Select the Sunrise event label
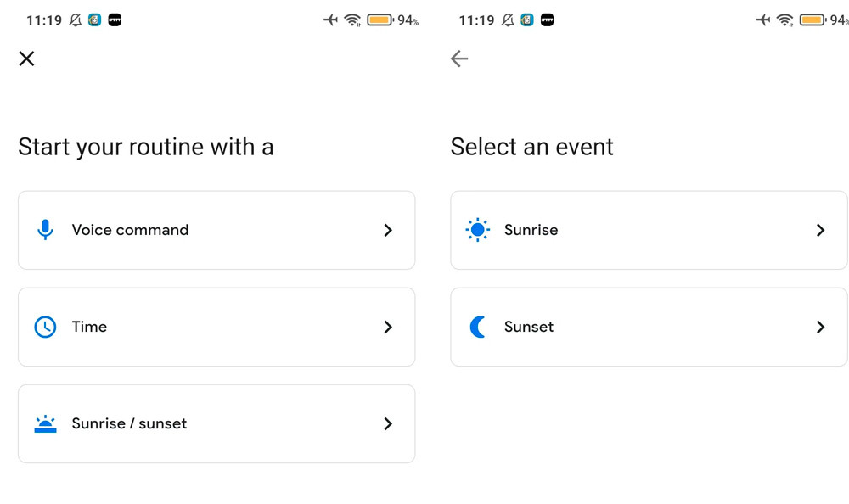Viewport: 849px width, 504px height. [531, 230]
